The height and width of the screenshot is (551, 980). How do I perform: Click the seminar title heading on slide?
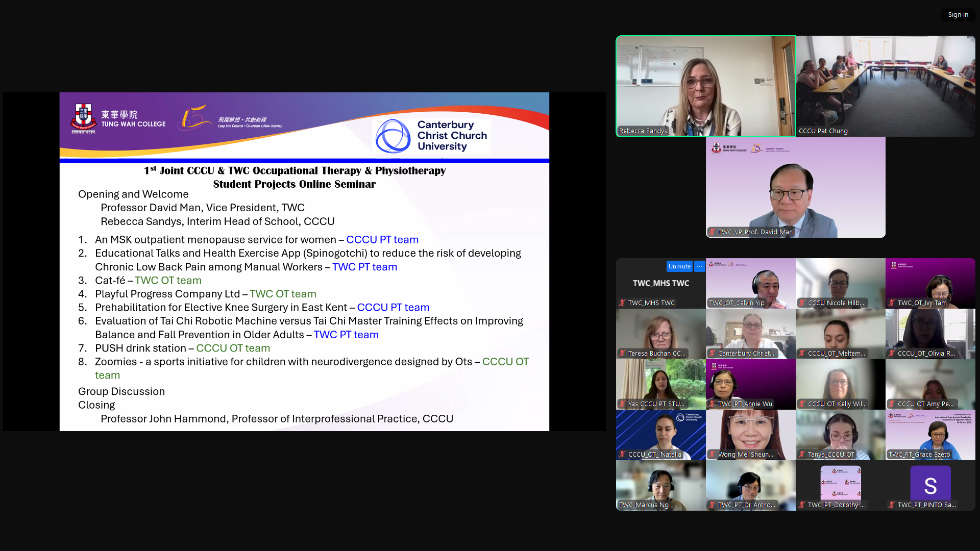295,178
